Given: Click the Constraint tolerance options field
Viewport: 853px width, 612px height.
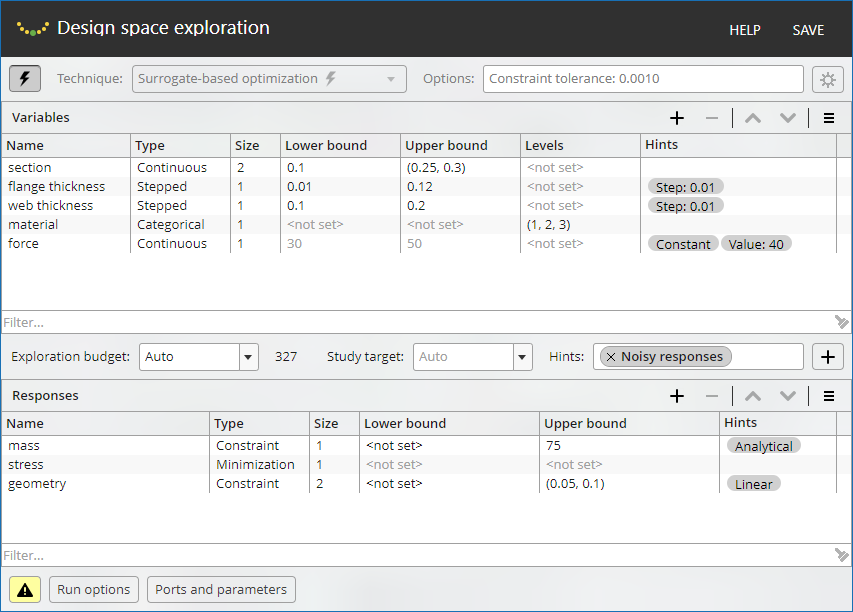Looking at the screenshot, I should pos(642,79).
